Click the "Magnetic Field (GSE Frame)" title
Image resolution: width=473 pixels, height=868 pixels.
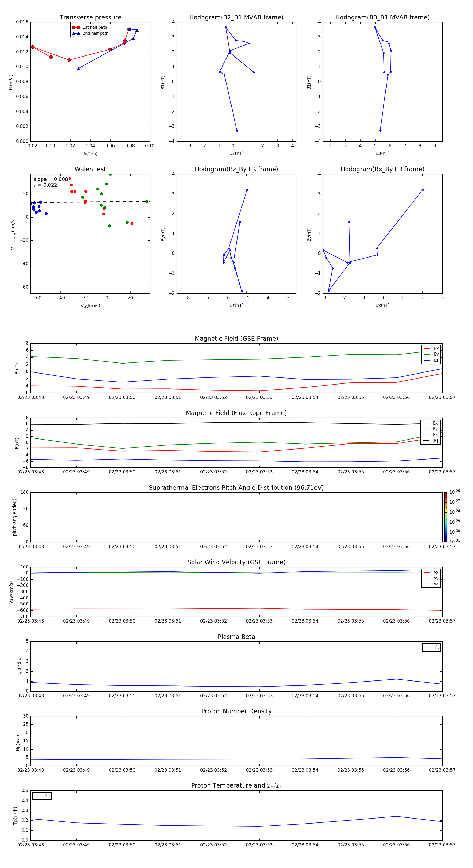(x=236, y=339)
